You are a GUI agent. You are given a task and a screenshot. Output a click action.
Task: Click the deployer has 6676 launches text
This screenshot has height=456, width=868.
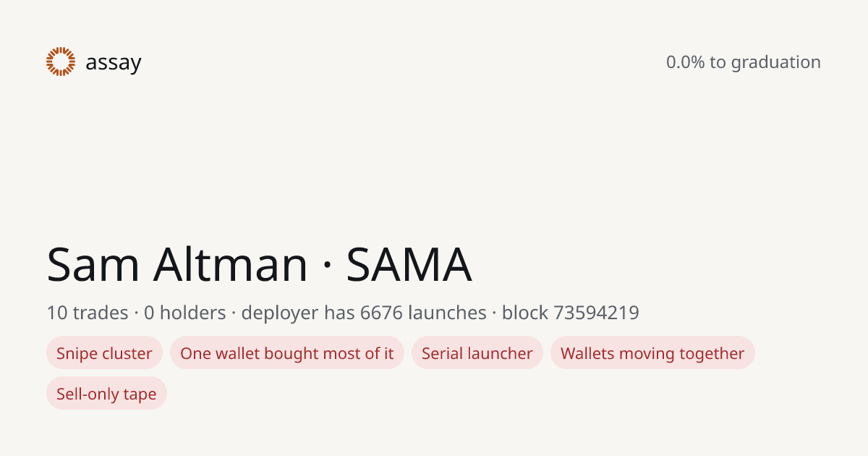(364, 313)
